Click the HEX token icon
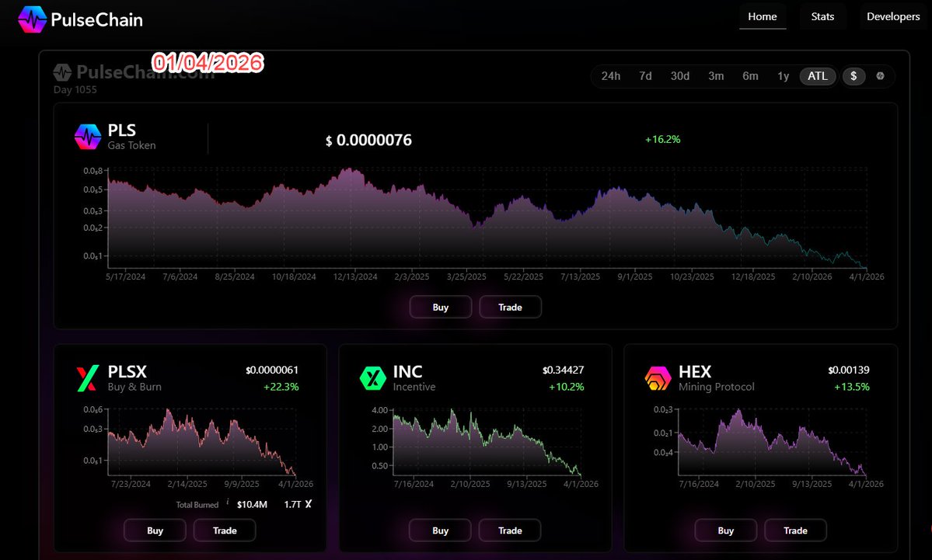This screenshot has width=932, height=560. click(658, 378)
